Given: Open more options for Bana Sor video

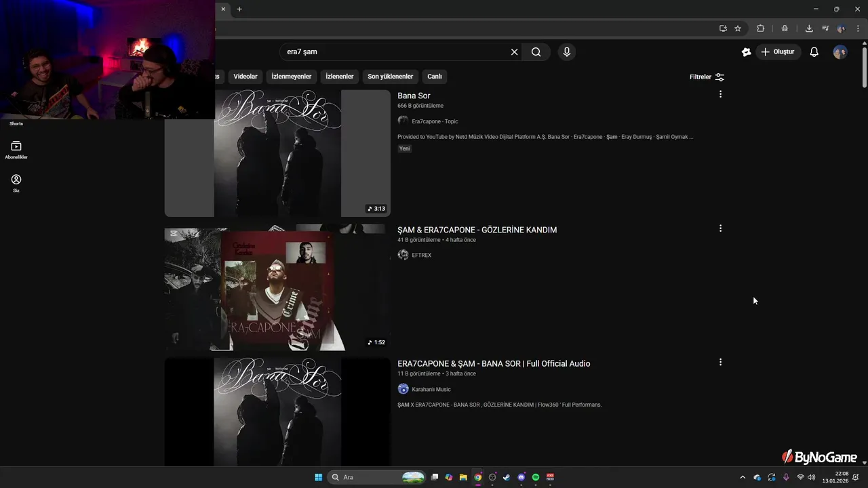Looking at the screenshot, I should click(720, 94).
